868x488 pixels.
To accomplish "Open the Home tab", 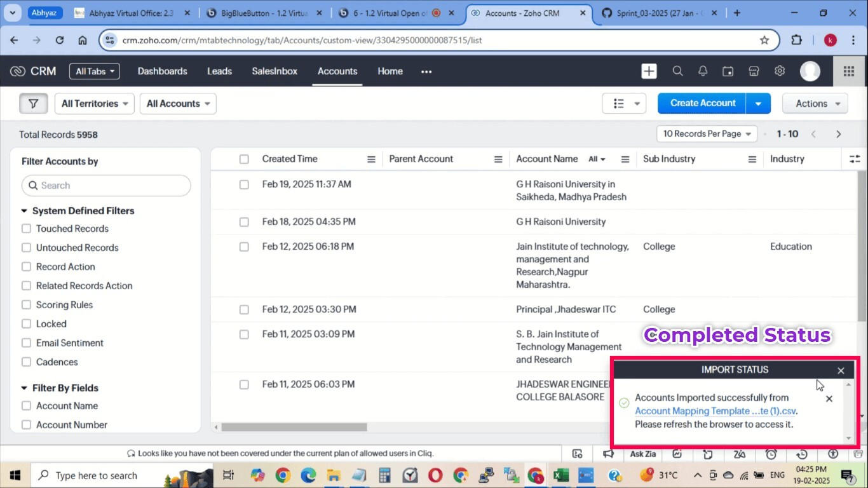I will point(390,71).
